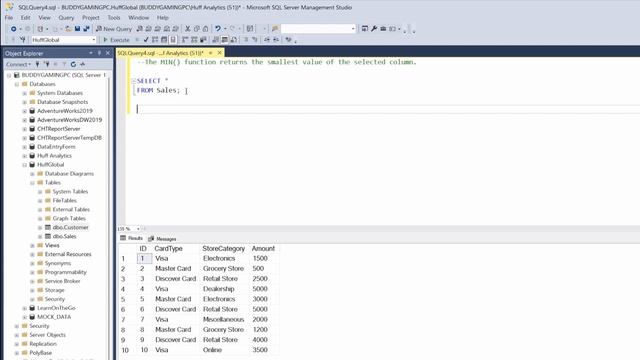This screenshot has width=640, height=360.
Task: Click the Copy icon in the toolbar
Action: pyautogui.click(x=196, y=29)
